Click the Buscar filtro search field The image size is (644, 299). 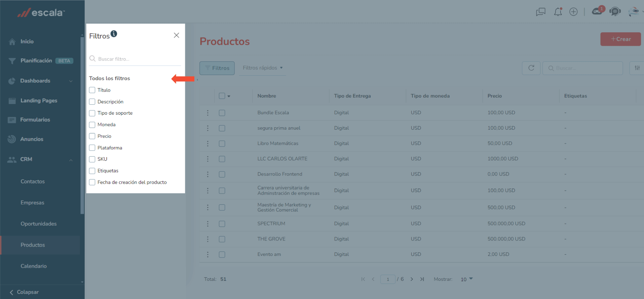(138, 59)
